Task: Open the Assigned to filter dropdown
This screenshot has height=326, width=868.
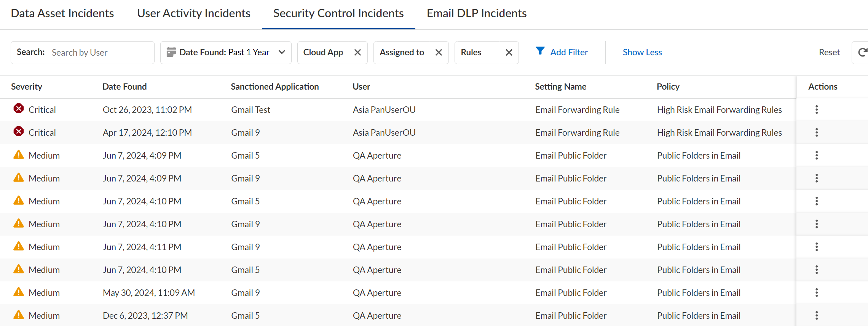Action: coord(402,53)
